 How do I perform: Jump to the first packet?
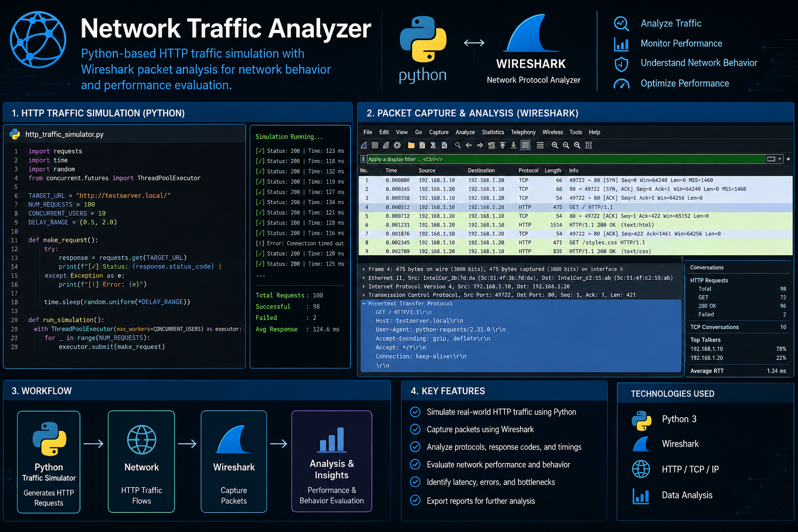(503, 145)
